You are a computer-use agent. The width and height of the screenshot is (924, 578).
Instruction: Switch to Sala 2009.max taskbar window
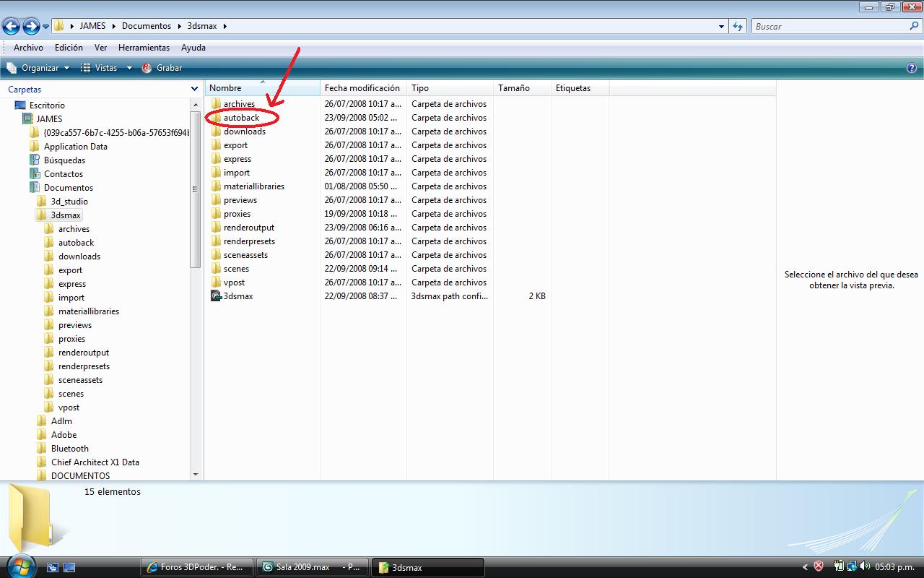pos(312,567)
